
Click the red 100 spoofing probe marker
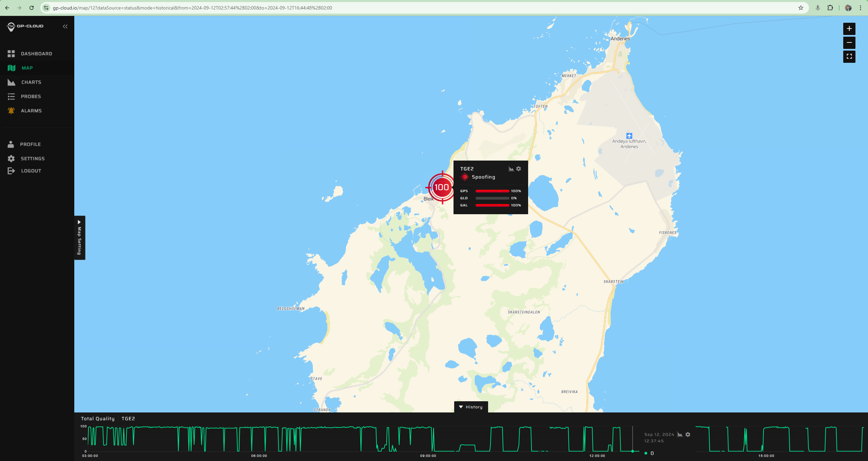[x=441, y=187]
